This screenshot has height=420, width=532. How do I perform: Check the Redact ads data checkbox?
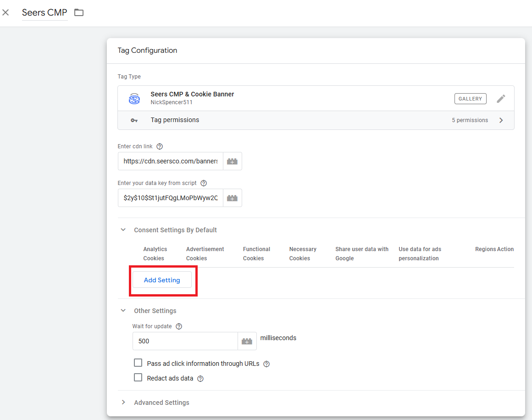(x=138, y=378)
